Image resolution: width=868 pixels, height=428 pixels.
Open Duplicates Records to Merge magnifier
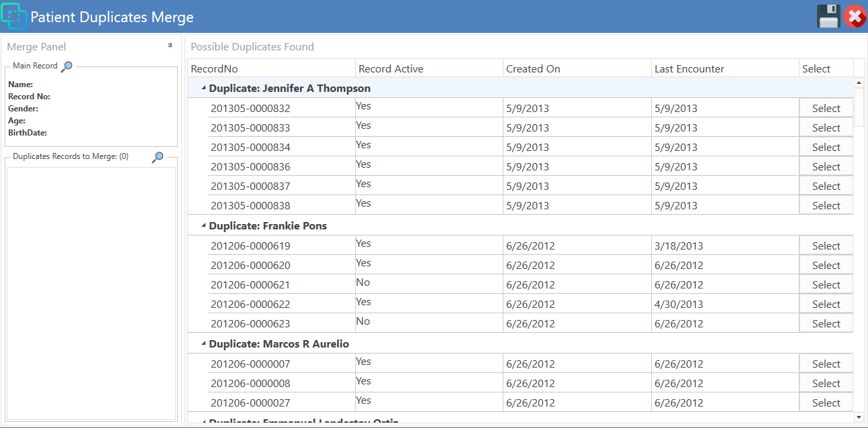point(158,156)
